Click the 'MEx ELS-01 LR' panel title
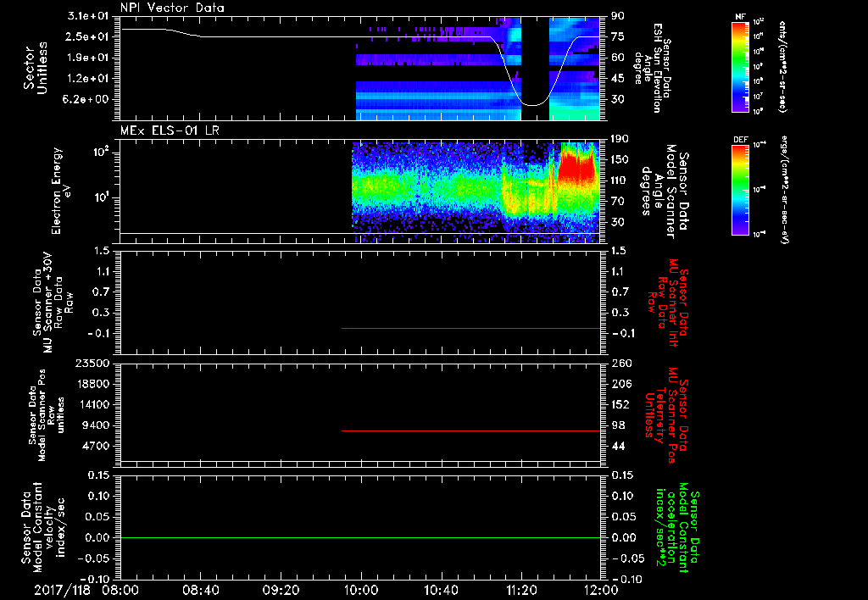 (x=170, y=131)
